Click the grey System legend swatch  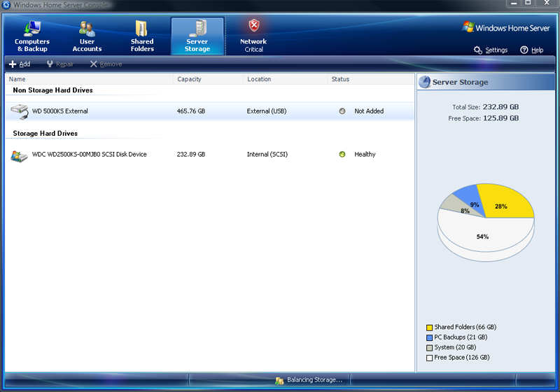[429, 348]
